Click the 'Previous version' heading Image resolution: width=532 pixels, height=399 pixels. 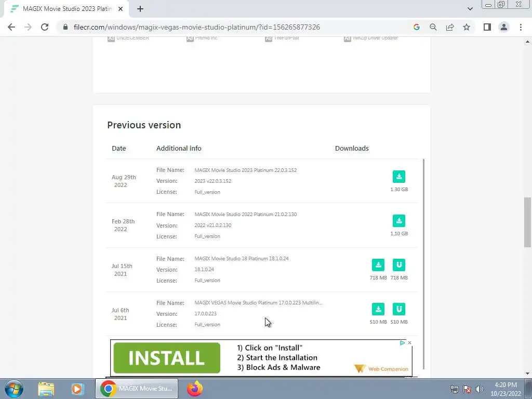[144, 125]
